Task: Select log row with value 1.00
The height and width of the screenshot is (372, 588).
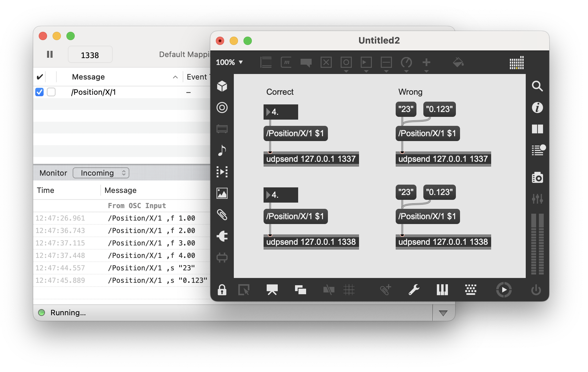Action: (122, 218)
